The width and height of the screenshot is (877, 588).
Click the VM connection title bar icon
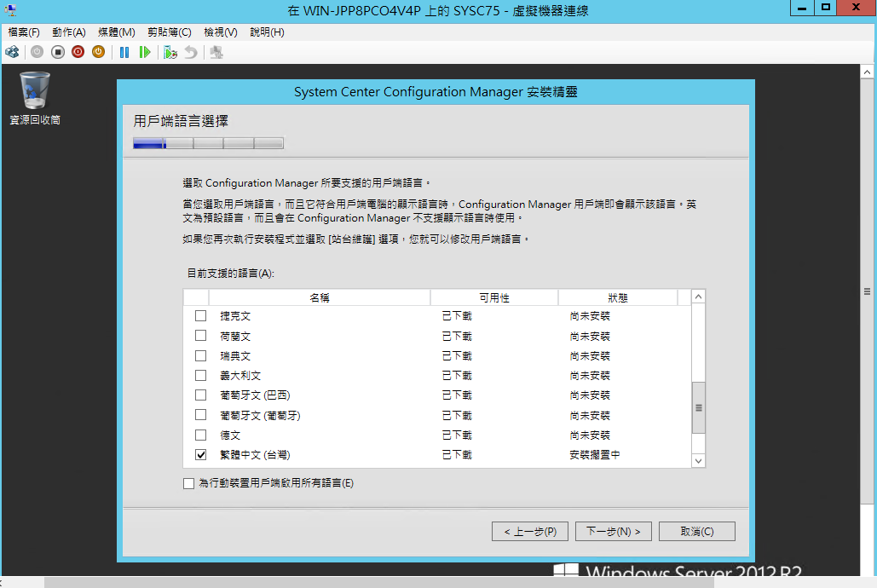(10, 9)
